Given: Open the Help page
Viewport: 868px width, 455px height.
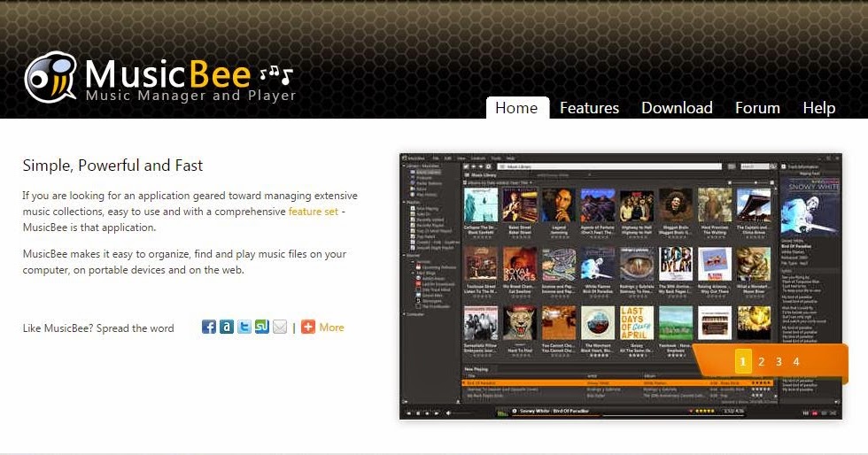Looking at the screenshot, I should [818, 108].
